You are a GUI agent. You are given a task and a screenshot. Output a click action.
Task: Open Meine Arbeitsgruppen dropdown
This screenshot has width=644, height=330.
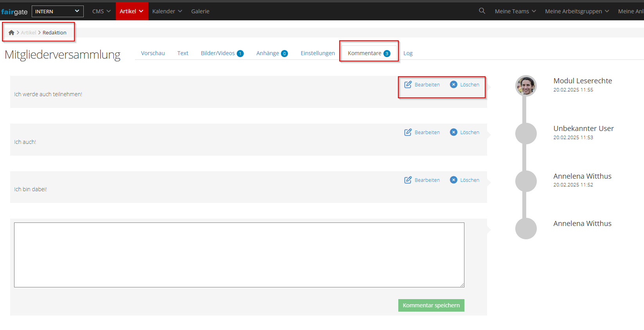point(577,11)
